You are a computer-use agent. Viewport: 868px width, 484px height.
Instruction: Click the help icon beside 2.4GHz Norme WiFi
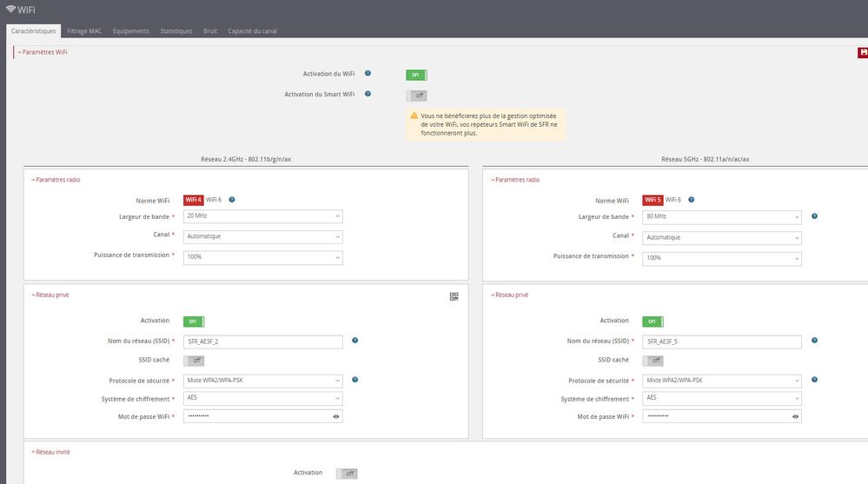tap(232, 200)
